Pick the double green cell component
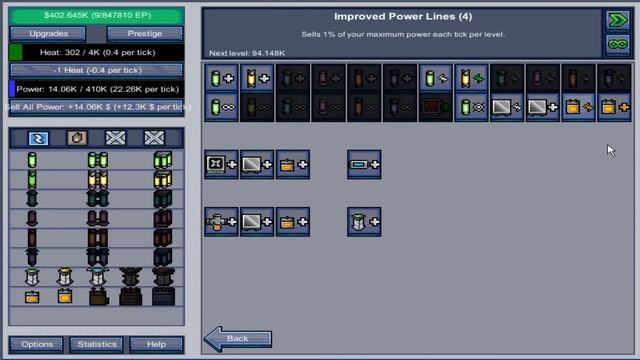Screen dimensions: 640x360 coord(98,160)
